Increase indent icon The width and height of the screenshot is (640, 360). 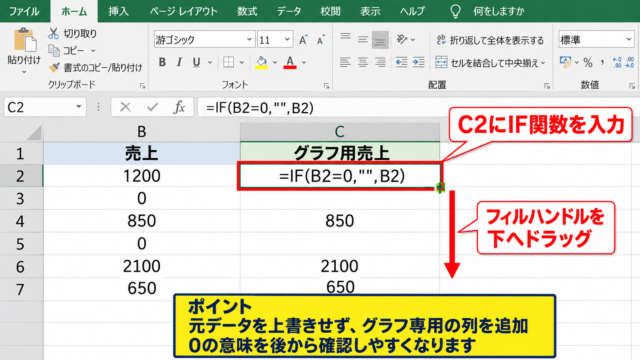tap(418, 62)
